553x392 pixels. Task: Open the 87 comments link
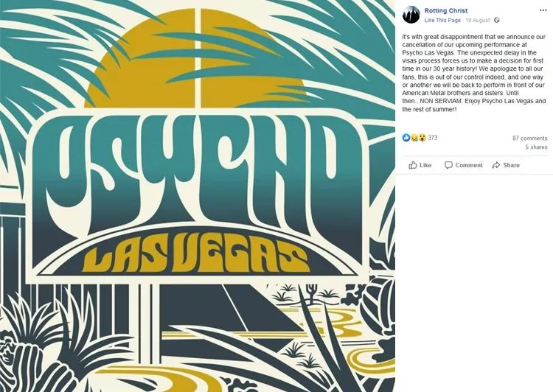(529, 139)
